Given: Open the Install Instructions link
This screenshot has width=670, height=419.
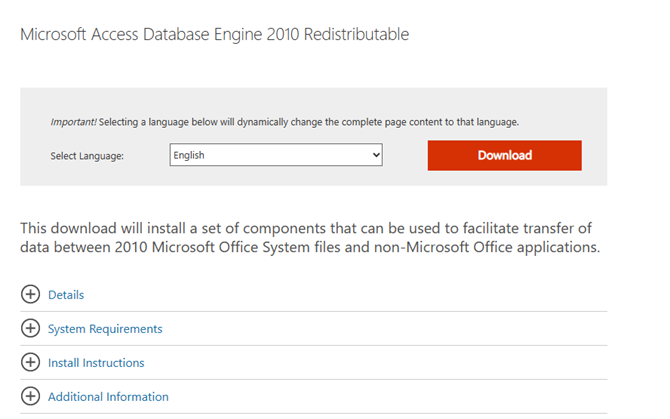Looking at the screenshot, I should coord(96,363).
